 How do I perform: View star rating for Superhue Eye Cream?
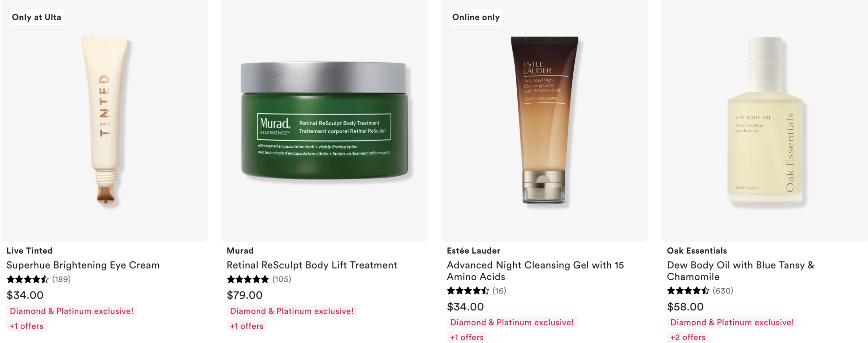point(28,279)
